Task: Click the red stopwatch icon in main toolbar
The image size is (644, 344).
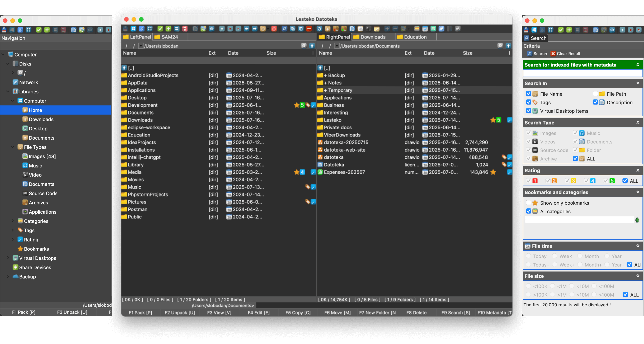Action: tap(274, 29)
